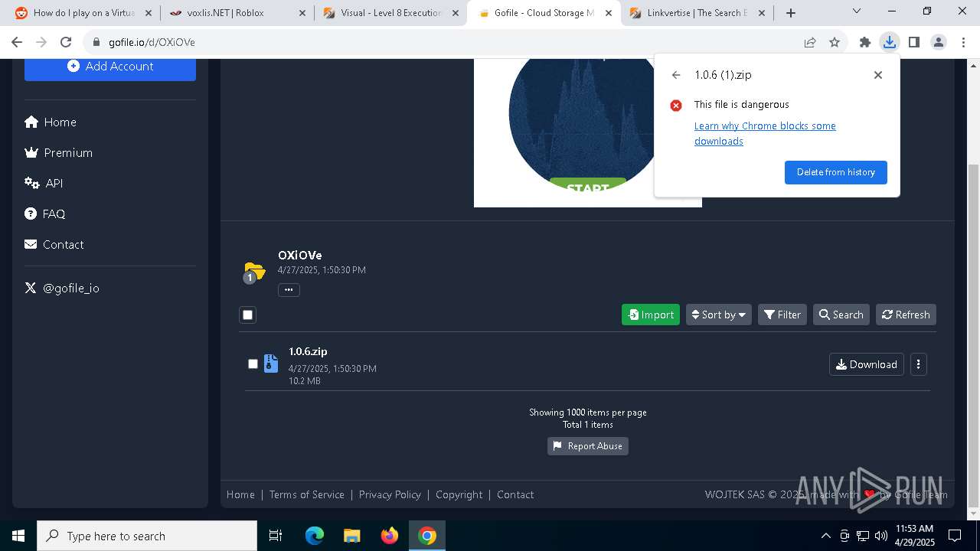The image size is (980, 551).
Task: Bookmark this page with the star
Action: point(835,43)
